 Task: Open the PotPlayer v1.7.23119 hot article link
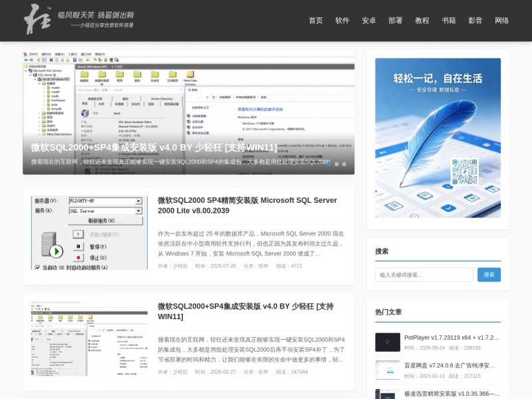coord(452,338)
